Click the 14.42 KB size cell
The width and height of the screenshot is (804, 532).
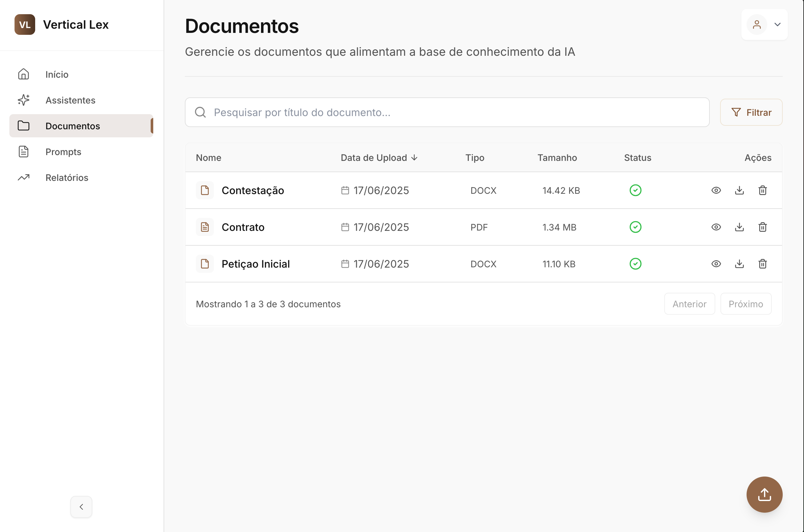point(561,190)
